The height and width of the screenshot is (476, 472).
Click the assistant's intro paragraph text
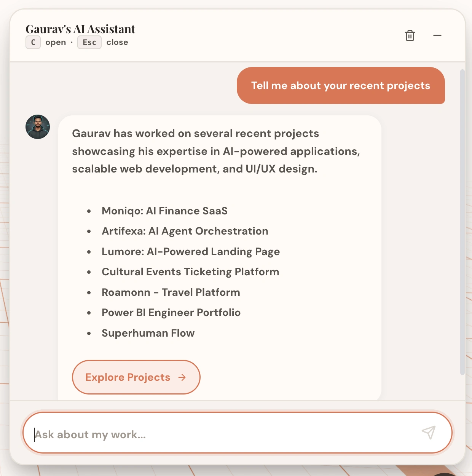point(216,151)
